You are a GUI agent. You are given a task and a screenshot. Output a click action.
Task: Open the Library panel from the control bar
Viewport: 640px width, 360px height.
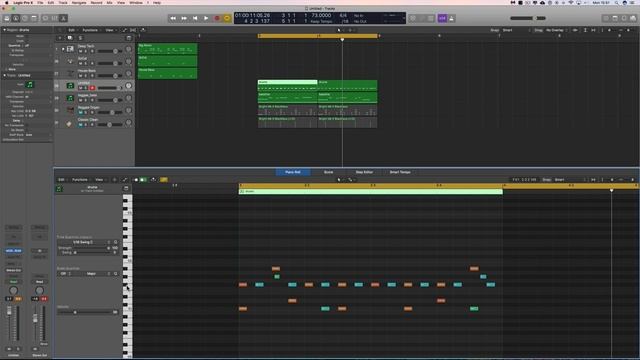pos(7,18)
